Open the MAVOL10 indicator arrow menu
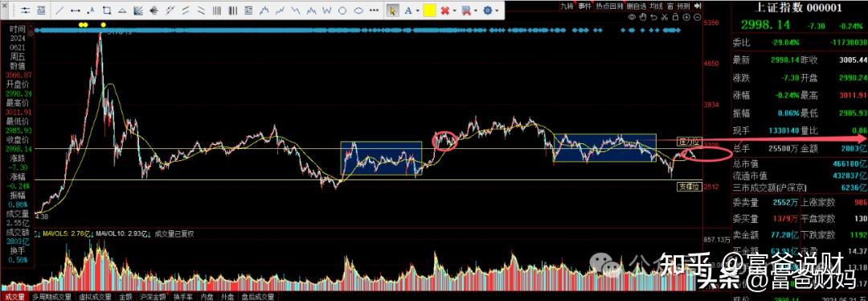Screen dimensions: 868x301 point(149,234)
